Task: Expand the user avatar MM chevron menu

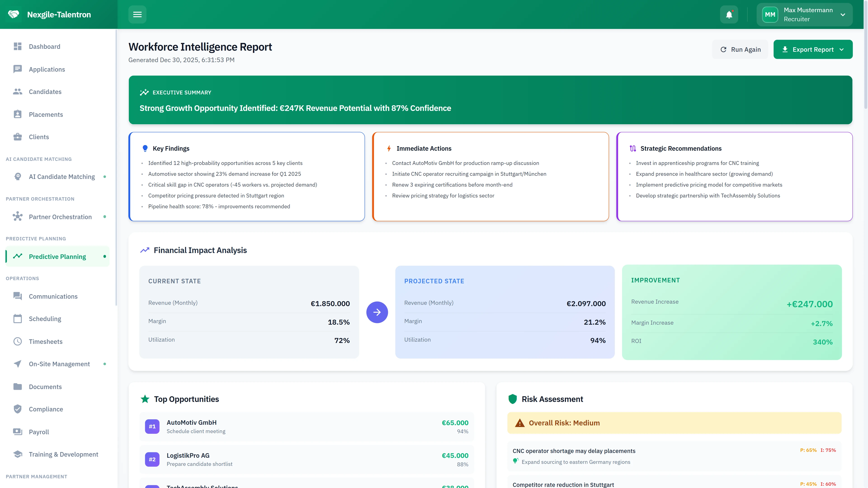Action: coord(843,14)
